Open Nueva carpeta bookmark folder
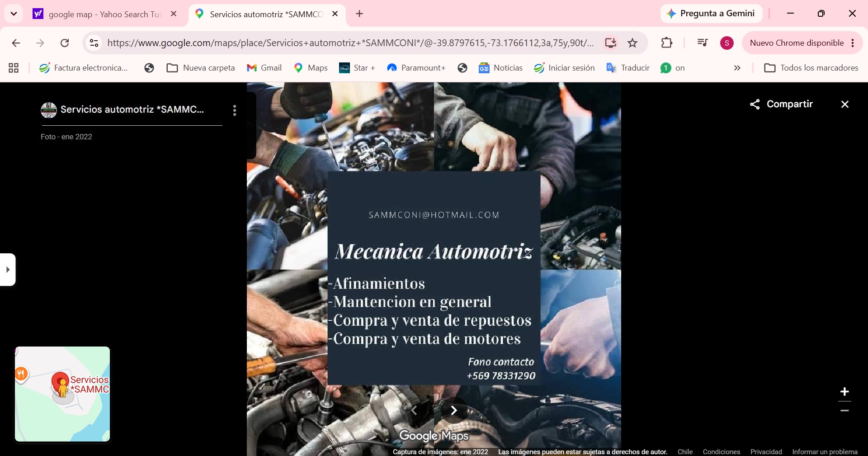This screenshot has width=868, height=456. pos(201,68)
